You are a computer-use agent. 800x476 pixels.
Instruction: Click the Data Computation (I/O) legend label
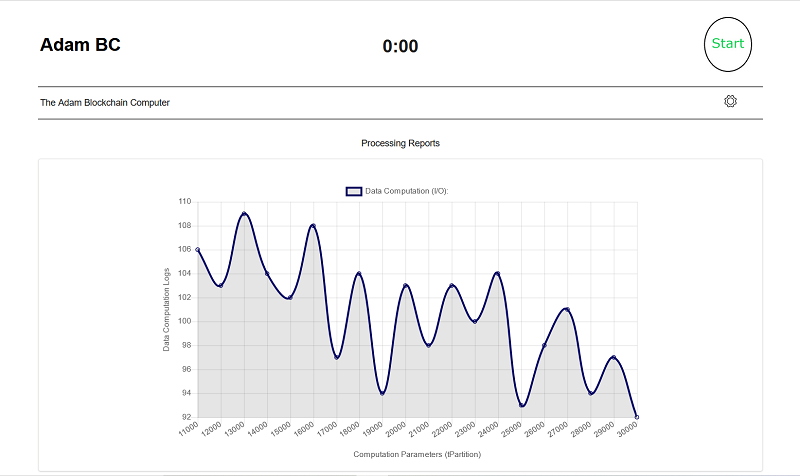[407, 191]
